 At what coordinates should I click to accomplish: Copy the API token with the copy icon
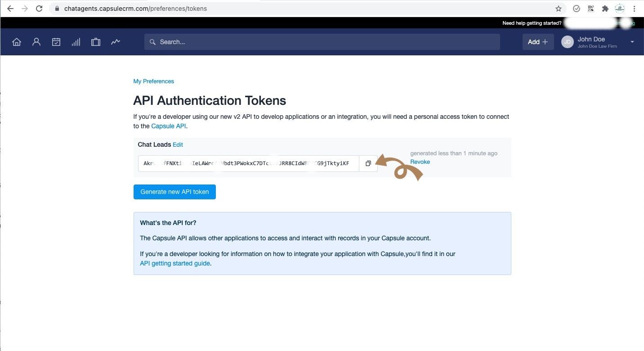pyautogui.click(x=368, y=163)
